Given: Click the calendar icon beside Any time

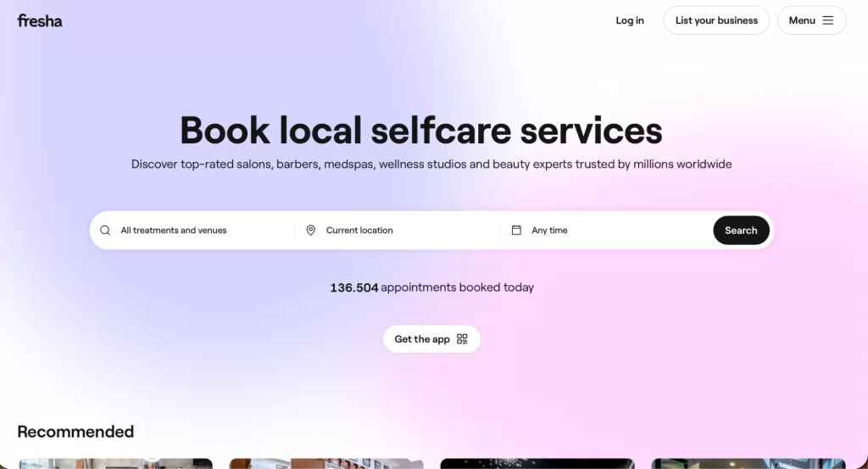Looking at the screenshot, I should pos(516,230).
